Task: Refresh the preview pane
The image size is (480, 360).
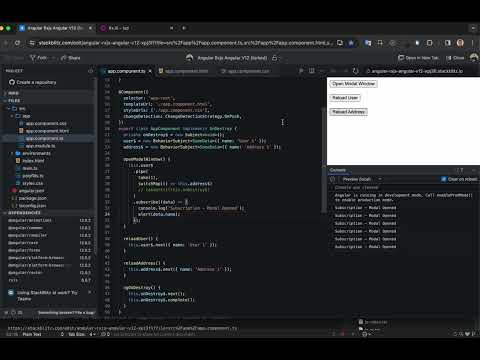Action: tap(355, 71)
